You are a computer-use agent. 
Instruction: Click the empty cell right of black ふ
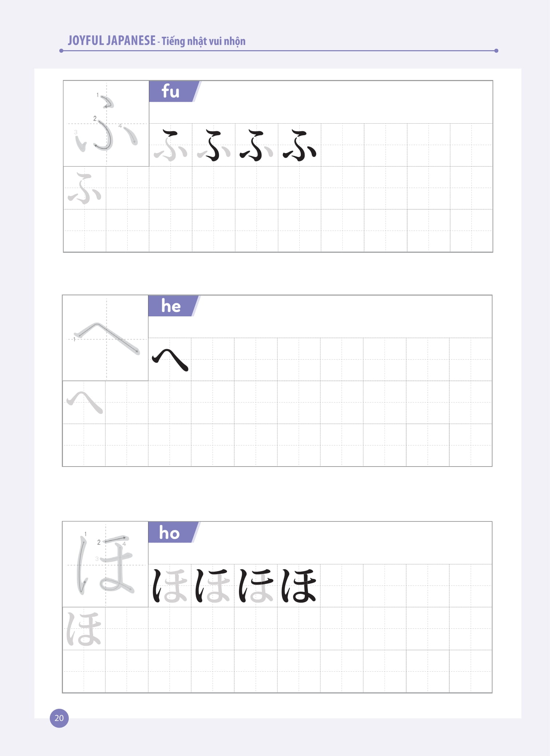tap(343, 145)
